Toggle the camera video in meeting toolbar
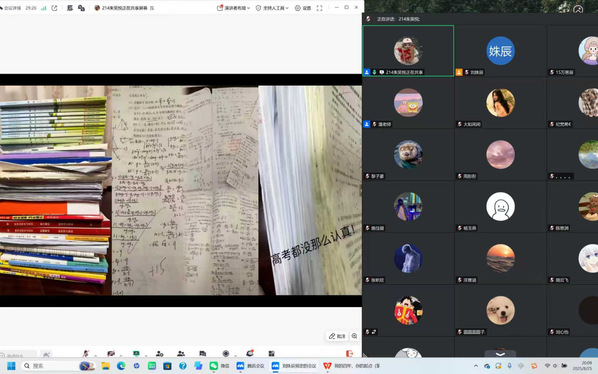 click(111, 353)
